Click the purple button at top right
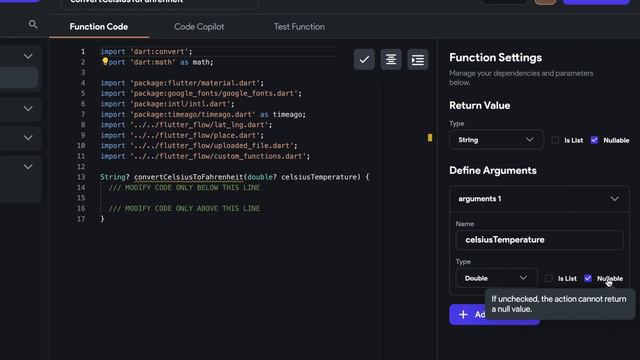 (x=596, y=2)
